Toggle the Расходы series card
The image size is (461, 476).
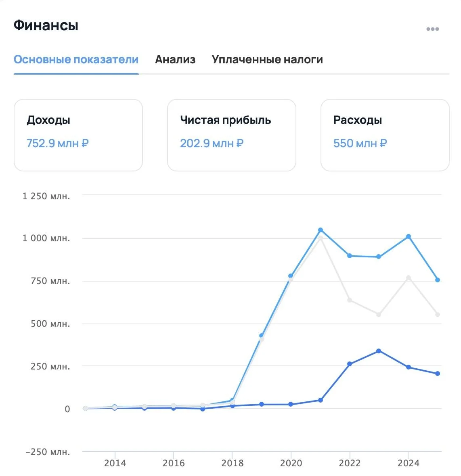point(385,135)
